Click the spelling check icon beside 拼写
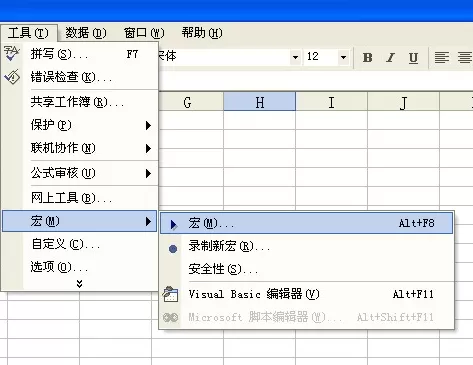Screen dimensions: 473x365 (12, 53)
